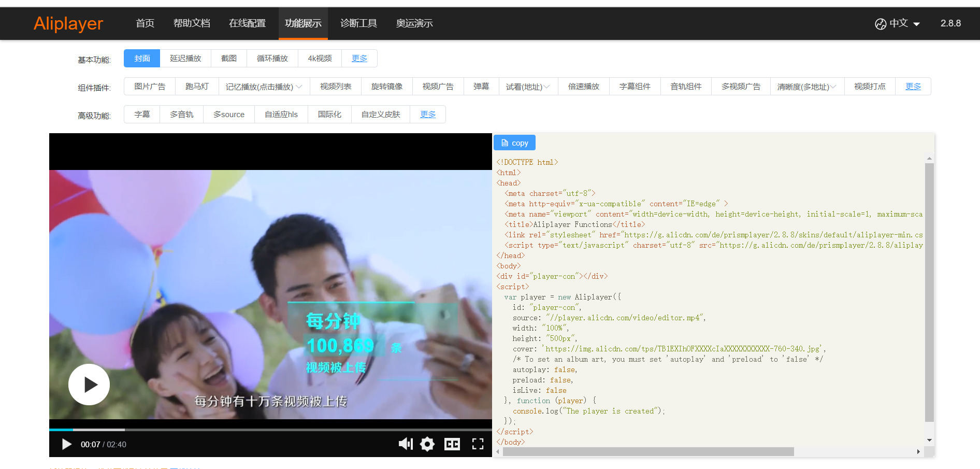The image size is (980, 469).
Task: Select the 功能展示 nav tab
Action: (303, 23)
